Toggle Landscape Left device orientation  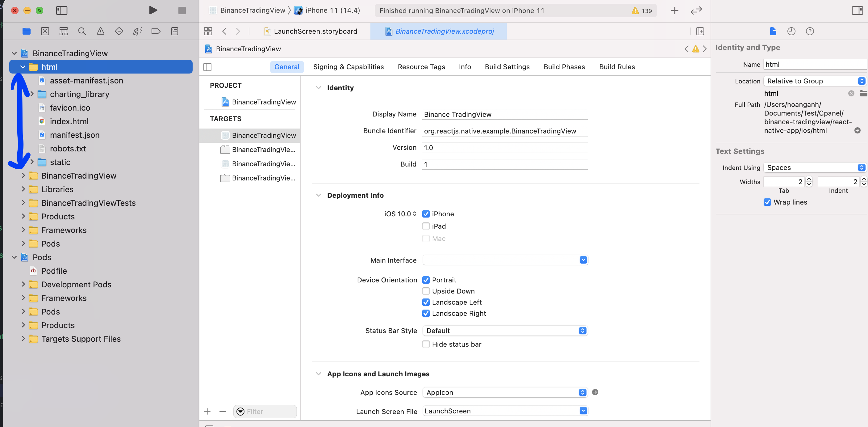(x=426, y=302)
